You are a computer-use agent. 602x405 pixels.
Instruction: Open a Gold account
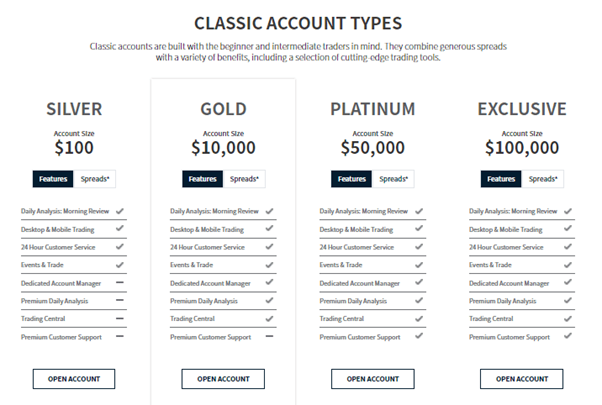tap(223, 379)
